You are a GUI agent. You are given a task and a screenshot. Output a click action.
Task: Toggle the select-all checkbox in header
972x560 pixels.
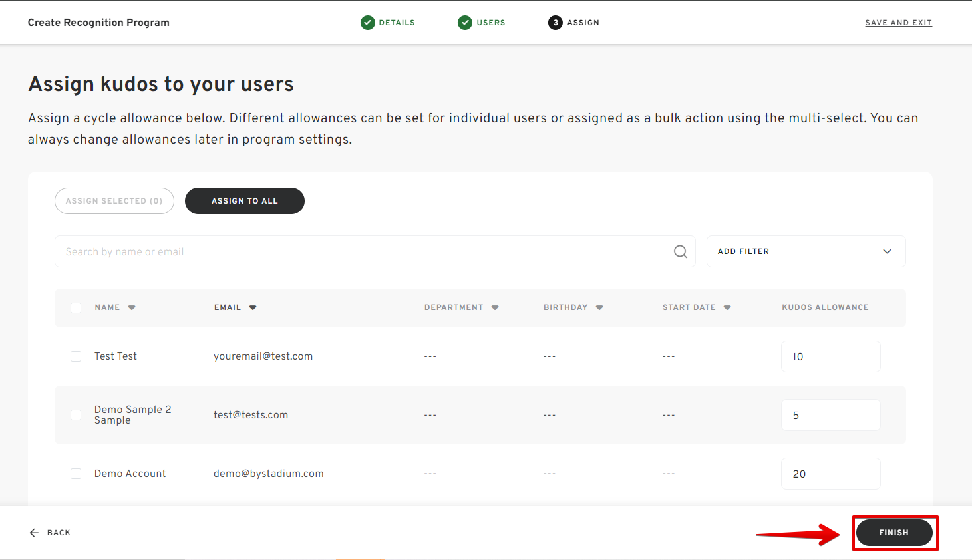pyautogui.click(x=76, y=308)
